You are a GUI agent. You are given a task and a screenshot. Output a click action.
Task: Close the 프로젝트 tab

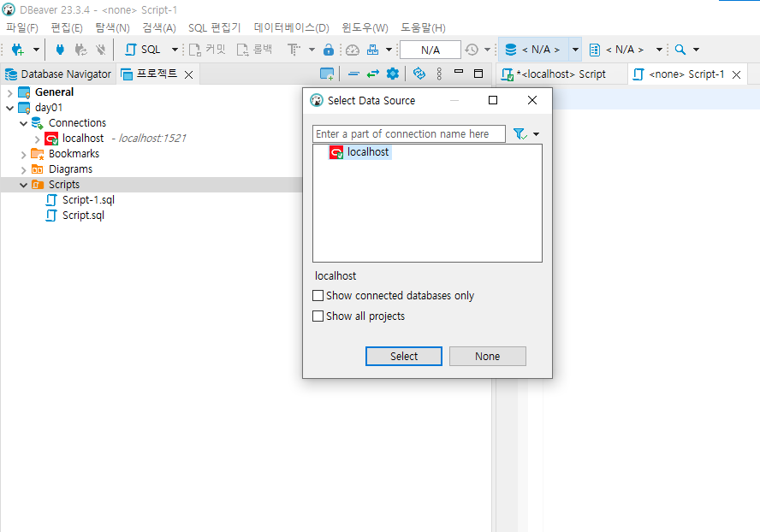point(189,74)
